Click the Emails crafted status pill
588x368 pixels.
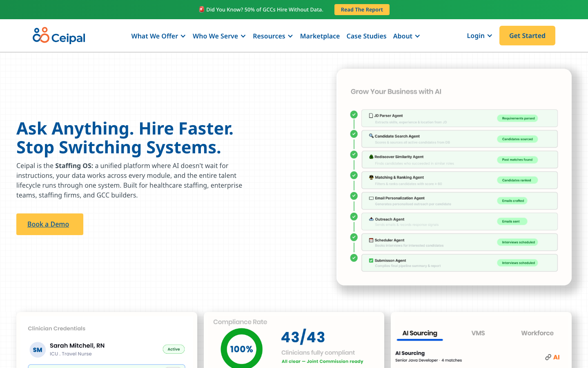click(512, 201)
